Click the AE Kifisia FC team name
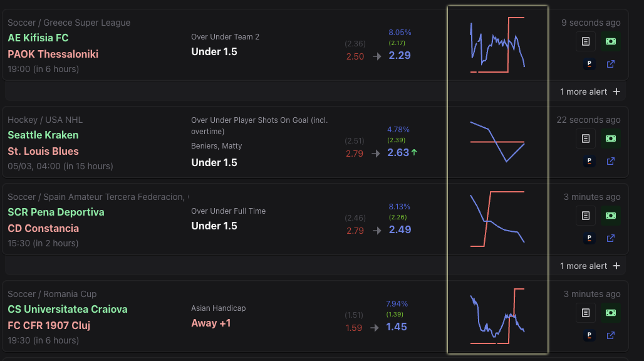Image resolution: width=644 pixels, height=361 pixels. coord(38,38)
